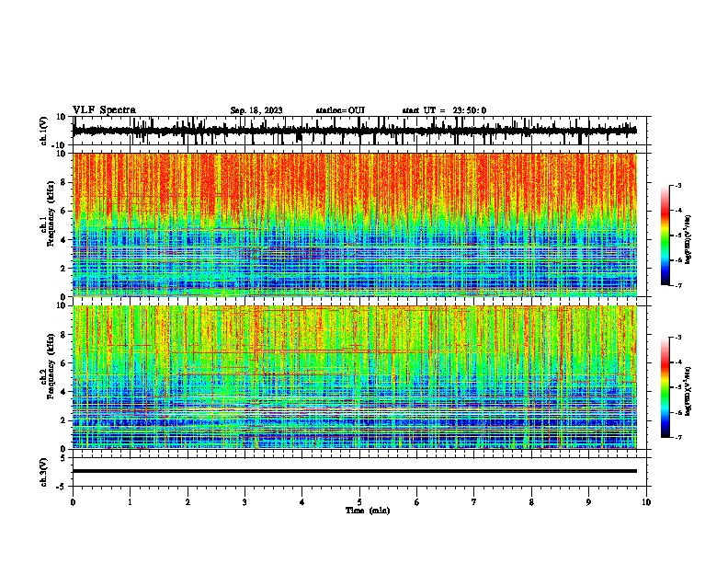Click time axis tick label "10"
The width and height of the screenshot is (728, 563).
pyautogui.click(x=646, y=502)
